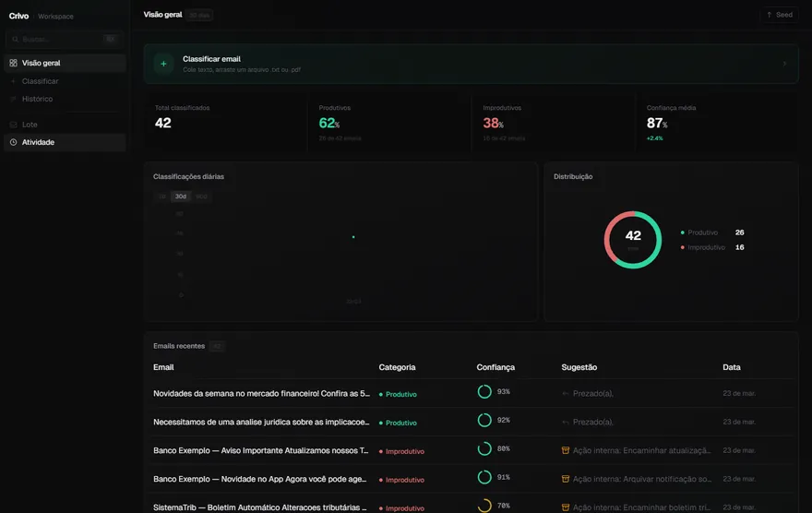Image resolution: width=812 pixels, height=513 pixels.
Task: Click the Produtivo count 26 in legend
Action: tap(739, 233)
